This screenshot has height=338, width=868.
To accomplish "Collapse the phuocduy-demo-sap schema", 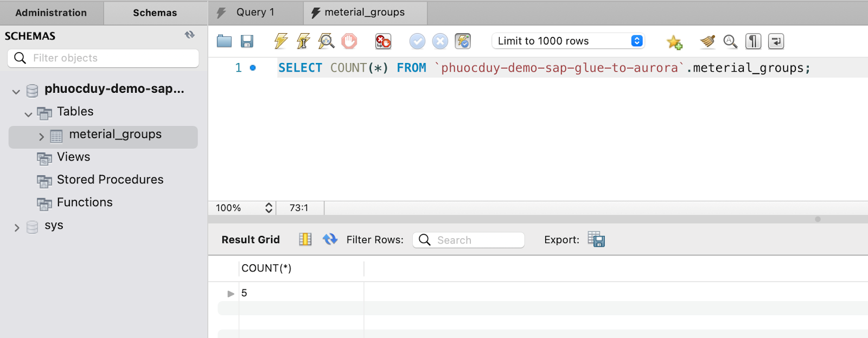I will [x=16, y=92].
